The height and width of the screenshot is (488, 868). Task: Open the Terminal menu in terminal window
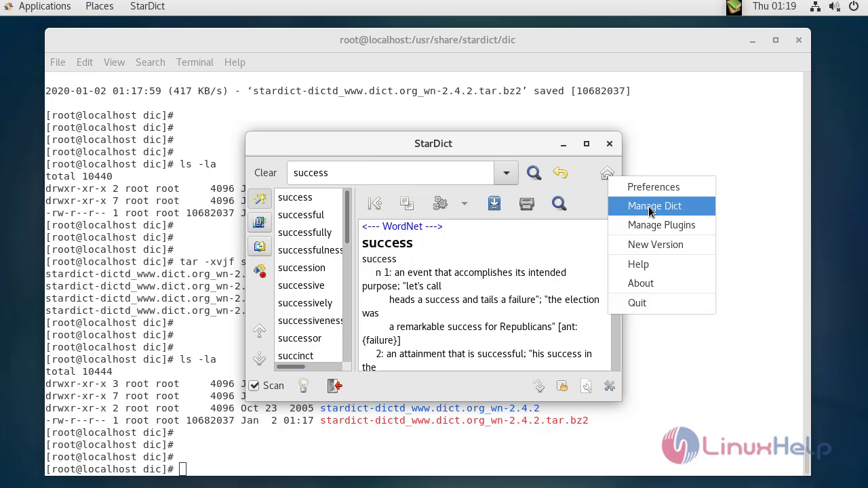[195, 62]
